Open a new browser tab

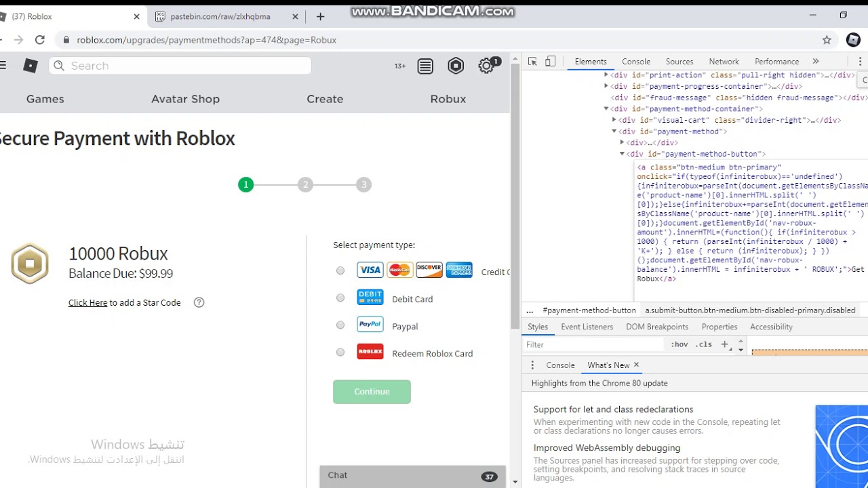pyautogui.click(x=321, y=16)
